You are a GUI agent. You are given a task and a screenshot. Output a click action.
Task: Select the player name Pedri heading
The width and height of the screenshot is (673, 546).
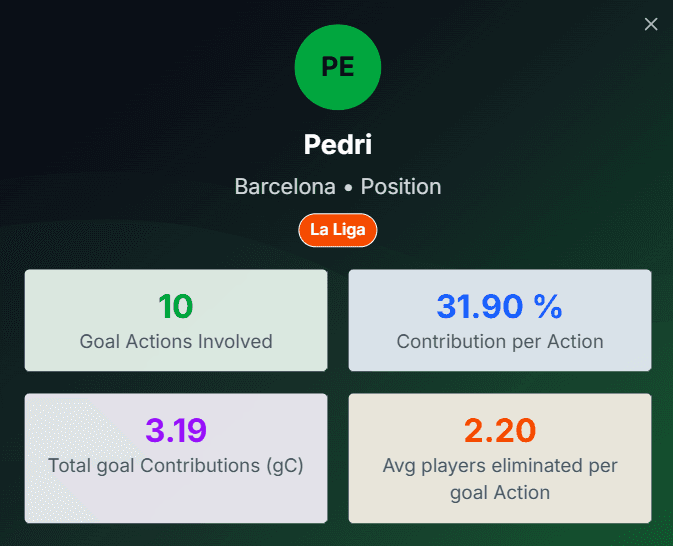[337, 145]
